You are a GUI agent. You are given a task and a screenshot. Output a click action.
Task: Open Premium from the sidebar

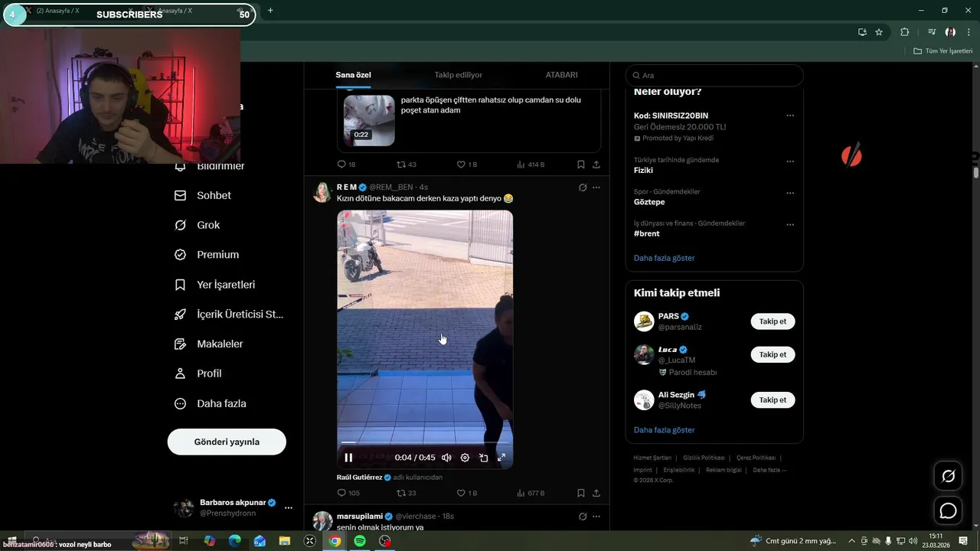point(207,255)
